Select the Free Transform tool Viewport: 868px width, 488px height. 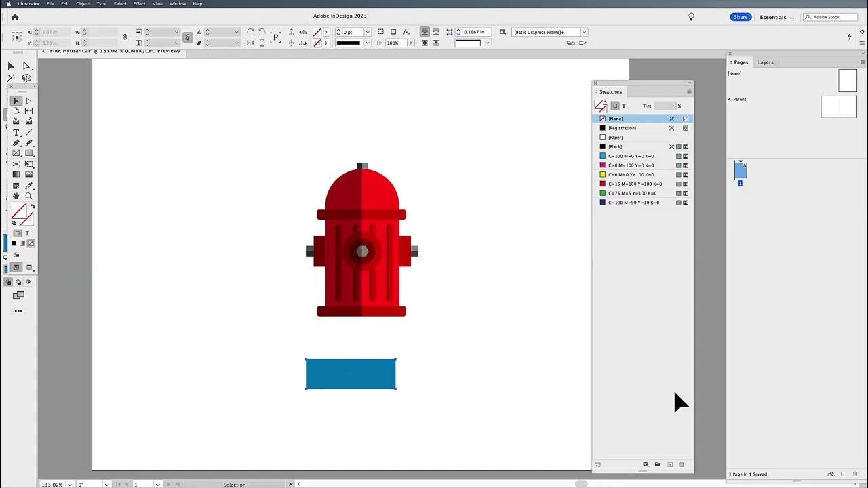point(28,164)
